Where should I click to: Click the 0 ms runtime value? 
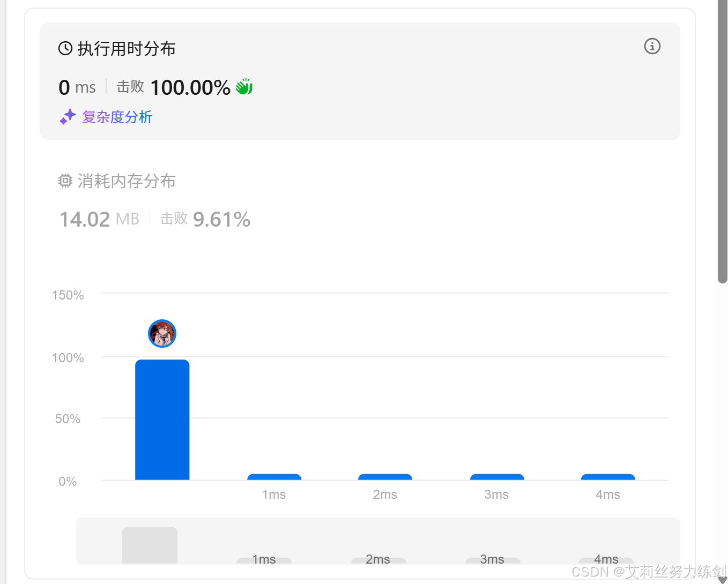77,87
